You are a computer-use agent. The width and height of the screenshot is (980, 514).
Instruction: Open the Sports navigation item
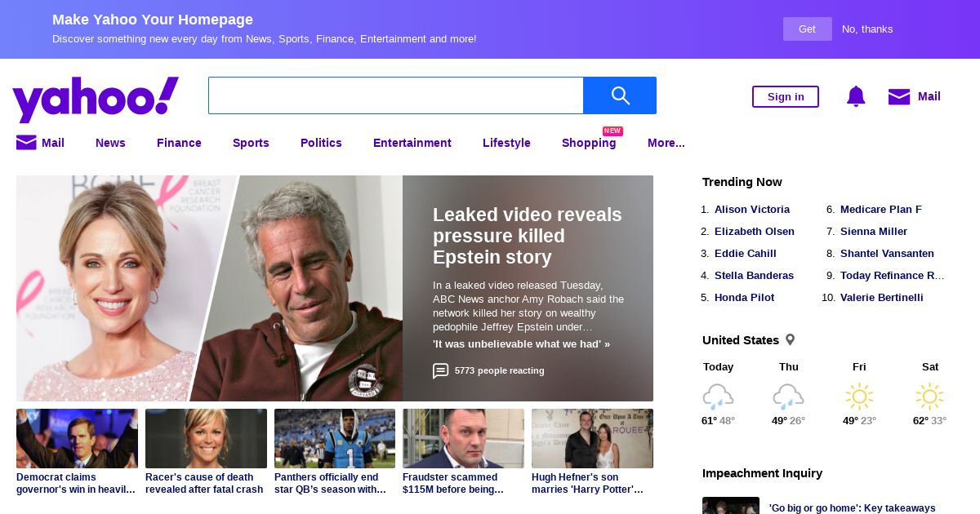pyautogui.click(x=251, y=143)
